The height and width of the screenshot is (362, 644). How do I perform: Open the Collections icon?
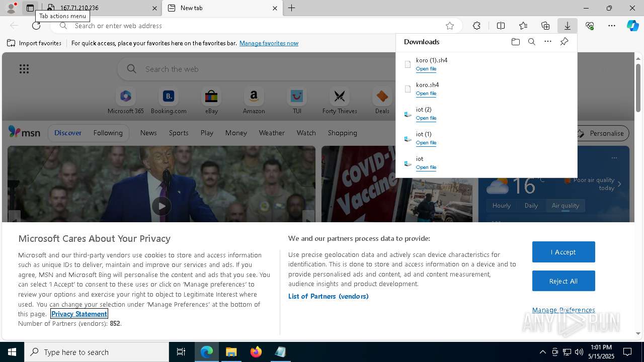click(545, 26)
